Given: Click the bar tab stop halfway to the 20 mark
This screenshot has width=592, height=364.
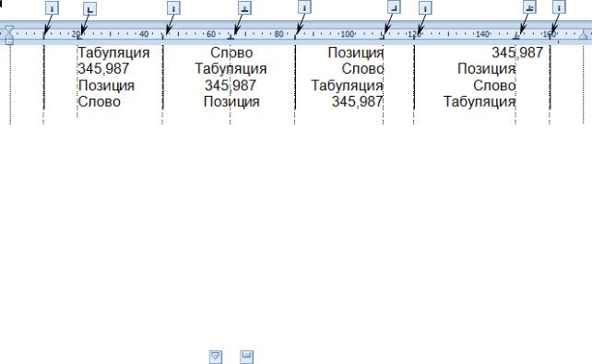Looking at the screenshot, I should point(43,37).
